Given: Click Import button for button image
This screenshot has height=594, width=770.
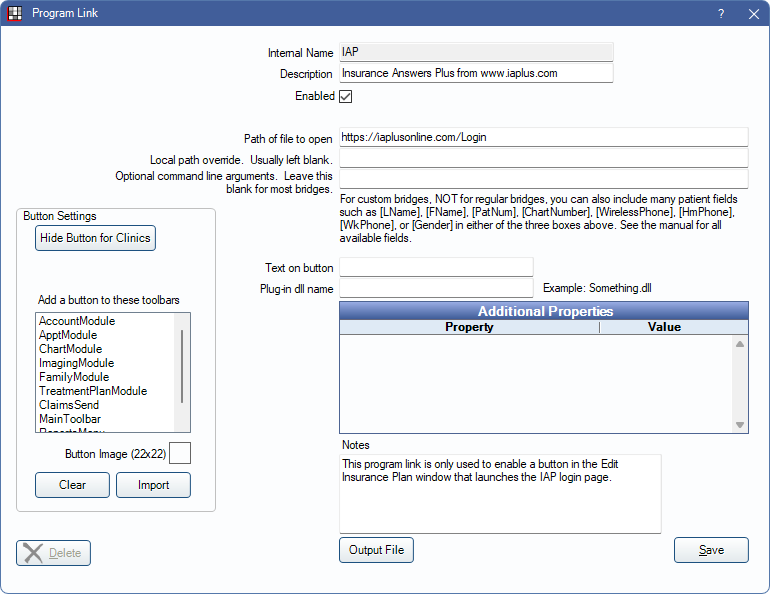Looking at the screenshot, I should coord(153,485).
